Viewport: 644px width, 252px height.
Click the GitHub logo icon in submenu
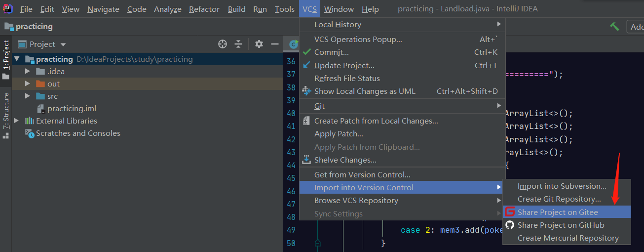click(x=510, y=225)
